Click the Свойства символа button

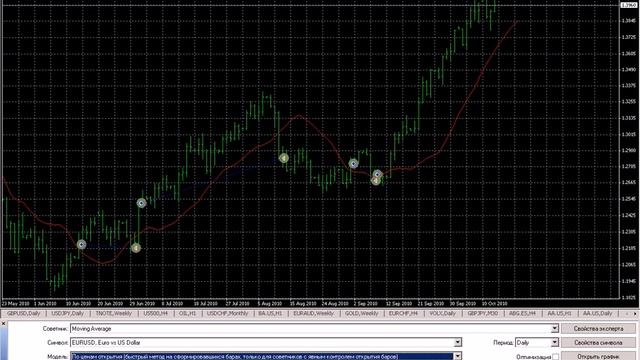(x=598, y=342)
